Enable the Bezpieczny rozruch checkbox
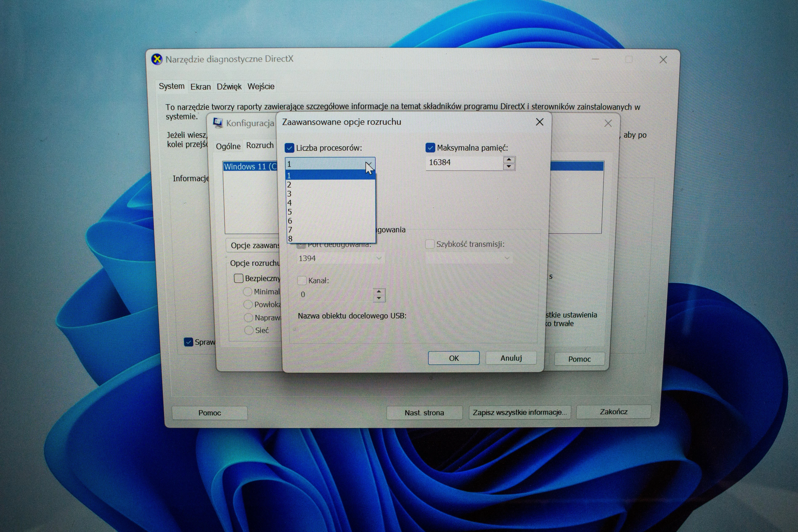This screenshot has height=532, width=798. (x=239, y=278)
